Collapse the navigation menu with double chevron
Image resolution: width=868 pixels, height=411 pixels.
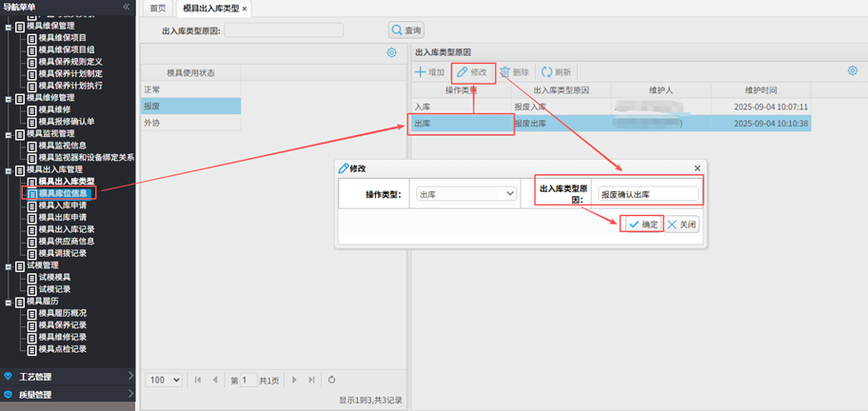(x=127, y=7)
